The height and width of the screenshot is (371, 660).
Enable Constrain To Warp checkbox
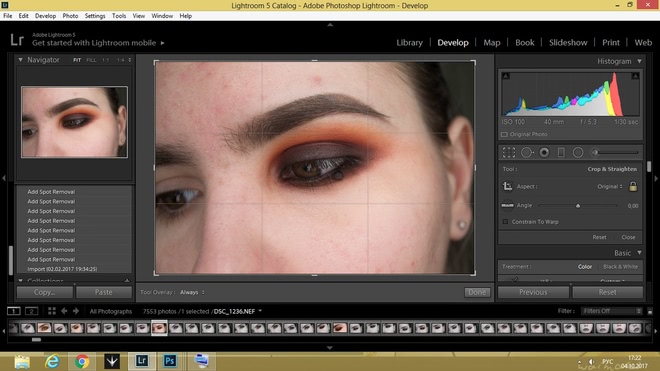[x=506, y=222]
